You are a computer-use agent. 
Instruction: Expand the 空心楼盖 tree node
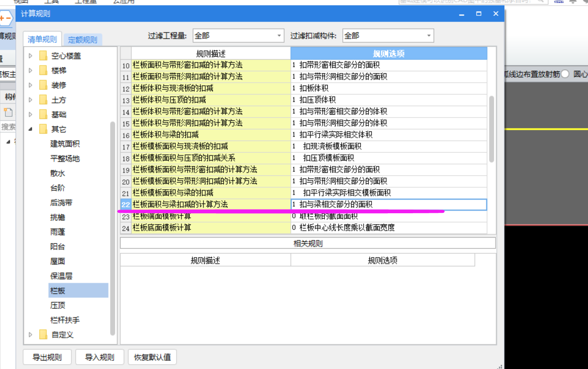pyautogui.click(x=31, y=56)
